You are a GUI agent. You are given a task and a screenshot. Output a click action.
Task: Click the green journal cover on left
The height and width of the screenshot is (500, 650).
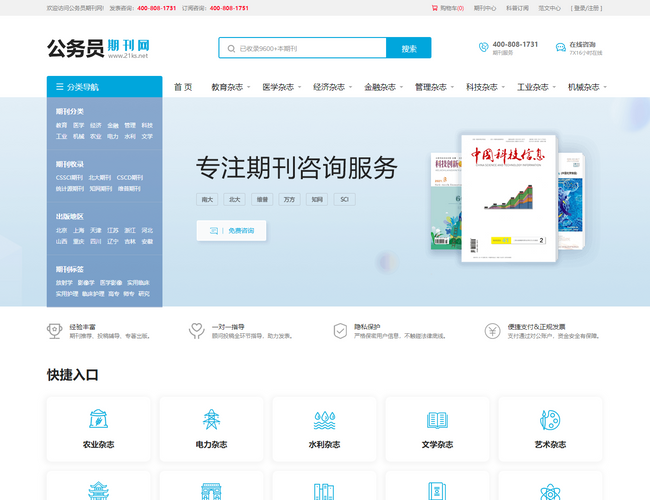(446, 201)
